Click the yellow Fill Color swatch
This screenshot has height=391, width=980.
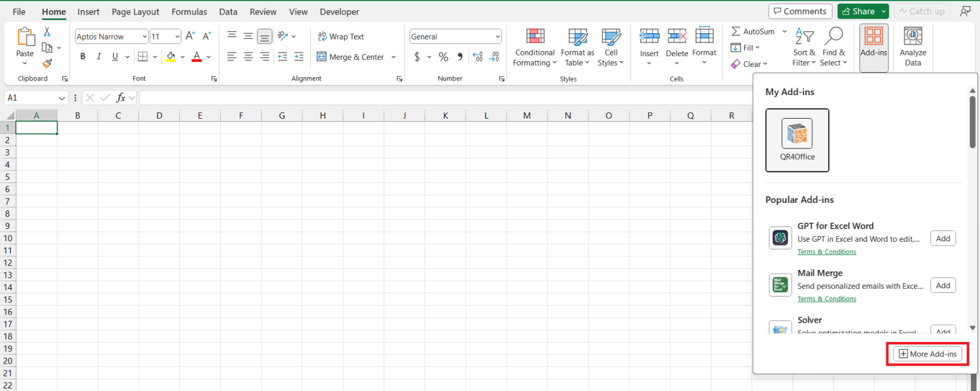pos(170,57)
